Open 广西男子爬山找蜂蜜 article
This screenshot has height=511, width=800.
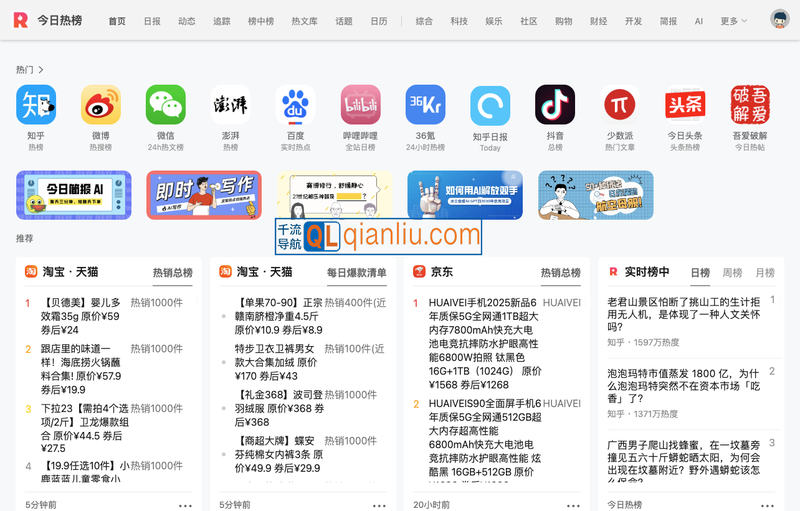click(x=684, y=461)
